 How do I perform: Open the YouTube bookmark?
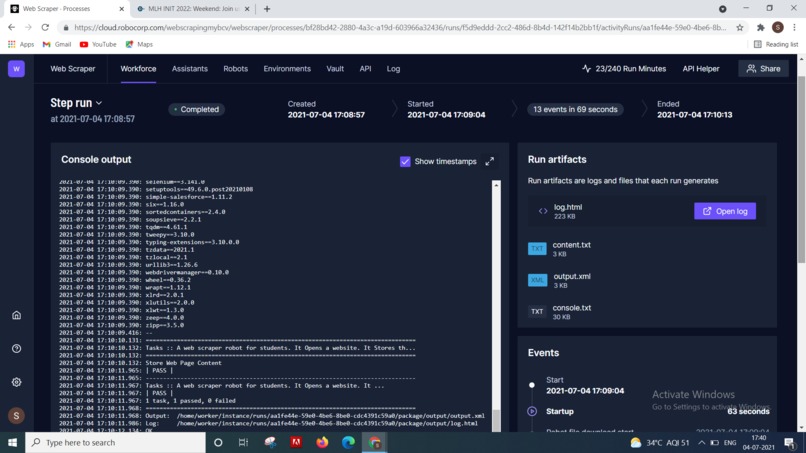tap(98, 44)
